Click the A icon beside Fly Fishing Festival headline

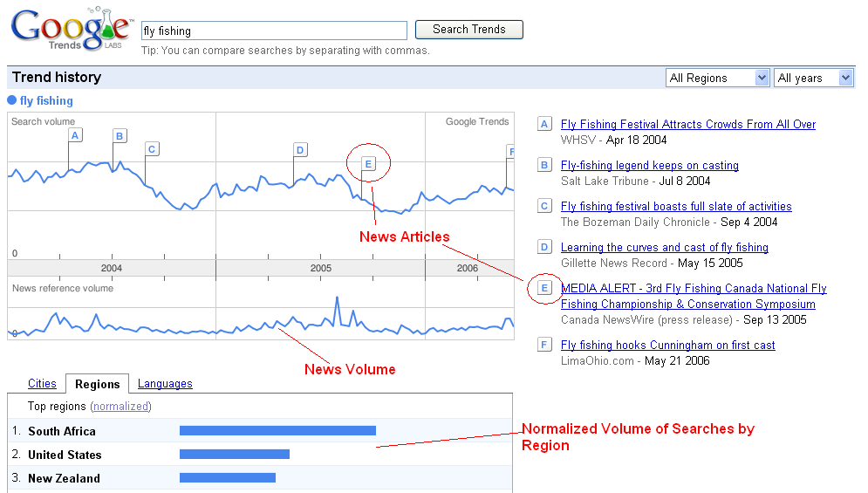pos(545,125)
